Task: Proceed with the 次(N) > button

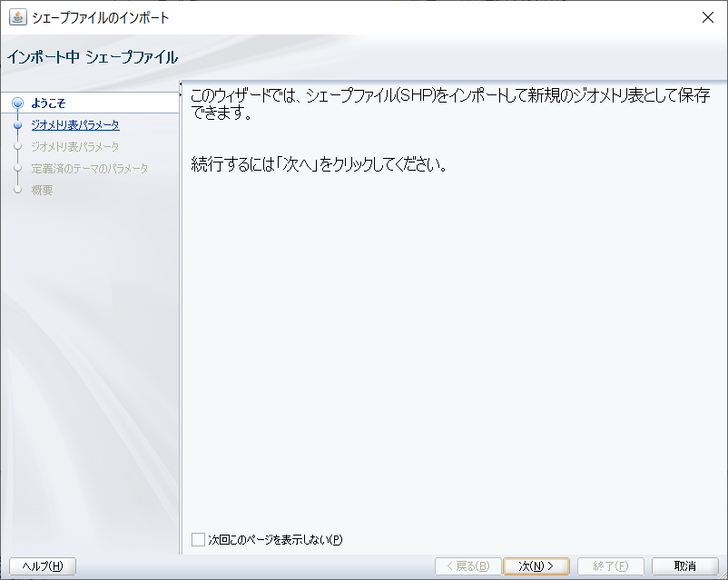Action: tap(536, 566)
